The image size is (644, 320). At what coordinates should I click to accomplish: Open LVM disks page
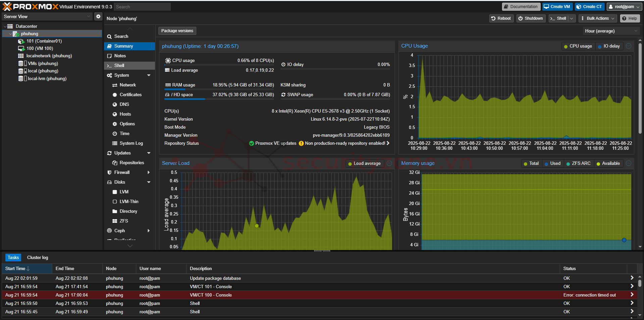130,192
